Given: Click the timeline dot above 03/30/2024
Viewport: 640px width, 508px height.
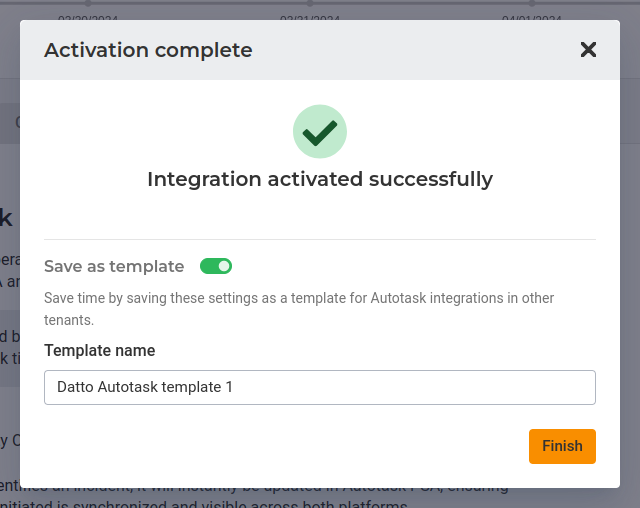Looking at the screenshot, I should (89, 3).
